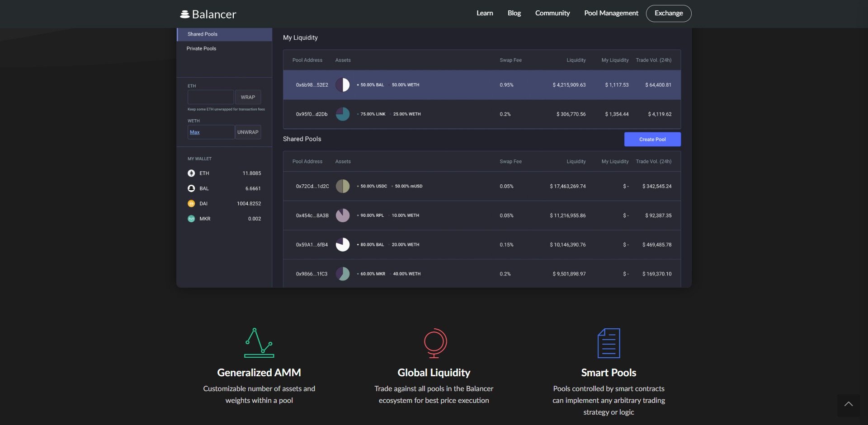Click the Create Pool button
The width and height of the screenshot is (868, 425).
coord(652,140)
